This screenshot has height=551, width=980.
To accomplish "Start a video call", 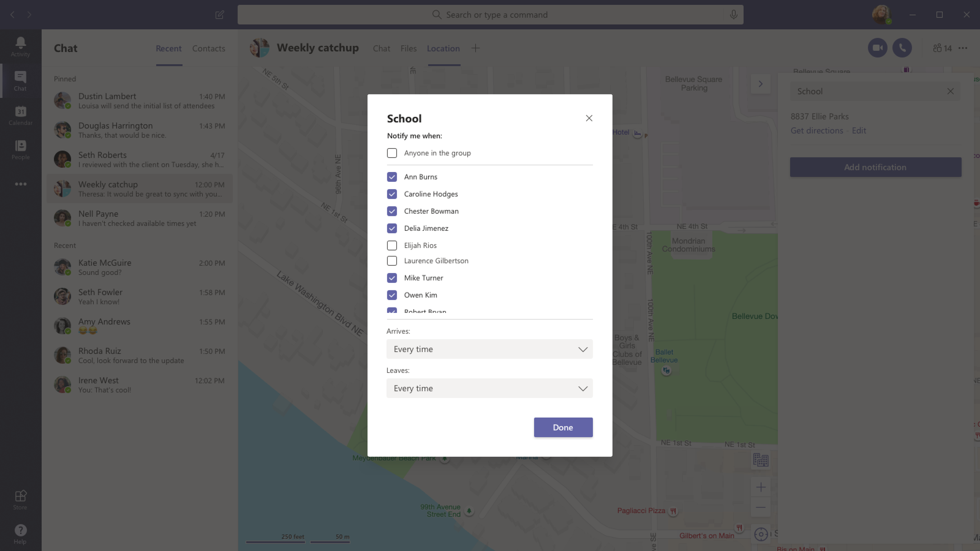I will (877, 48).
